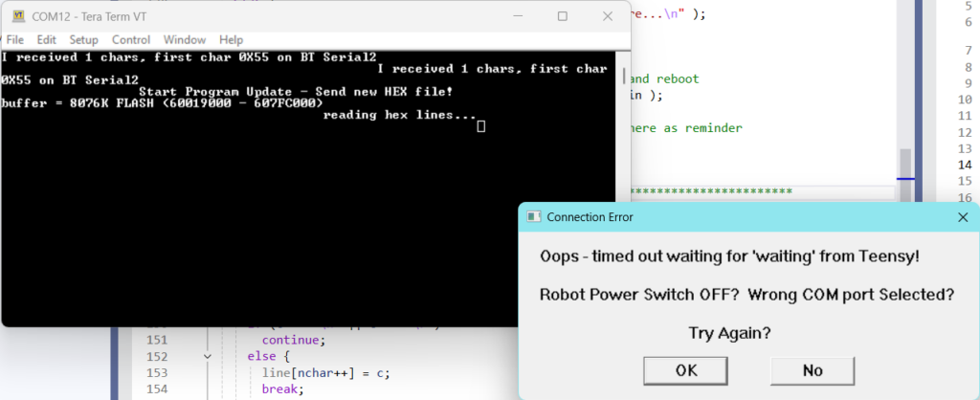Close the Connection Error dialog
The height and width of the screenshot is (400, 980).
963,217
